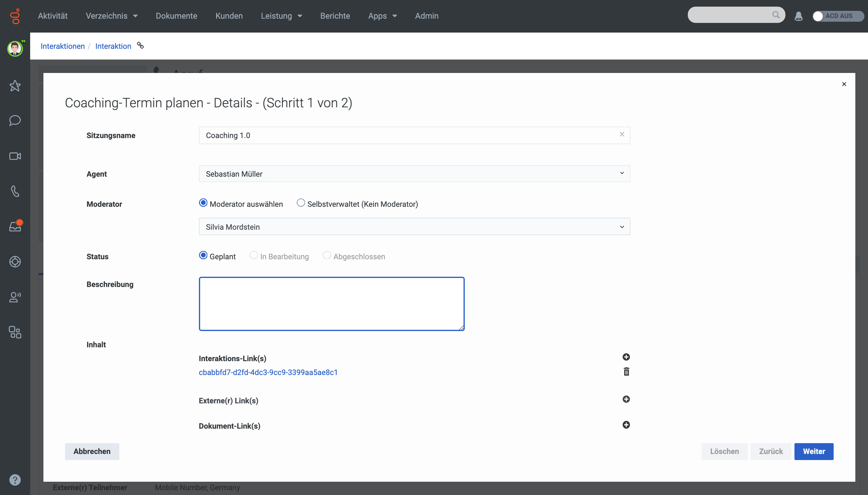
Task: Select the Selbstverwaltet (Kein Moderator) option
Action: (300, 203)
